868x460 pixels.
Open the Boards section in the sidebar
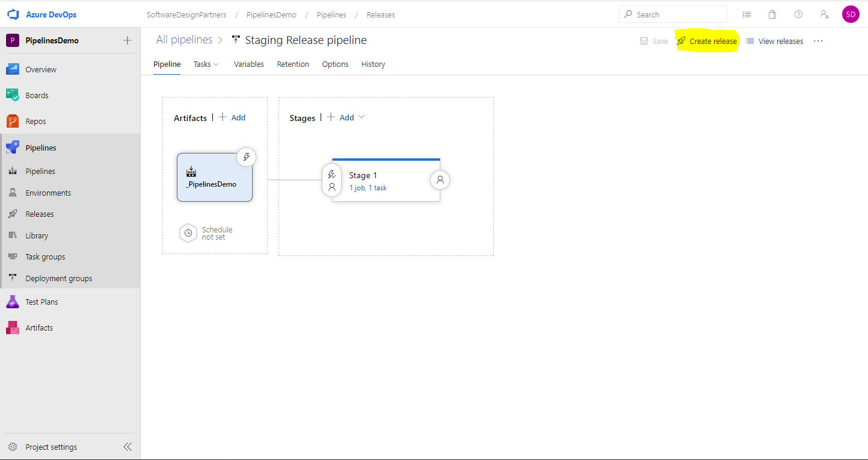(x=36, y=95)
